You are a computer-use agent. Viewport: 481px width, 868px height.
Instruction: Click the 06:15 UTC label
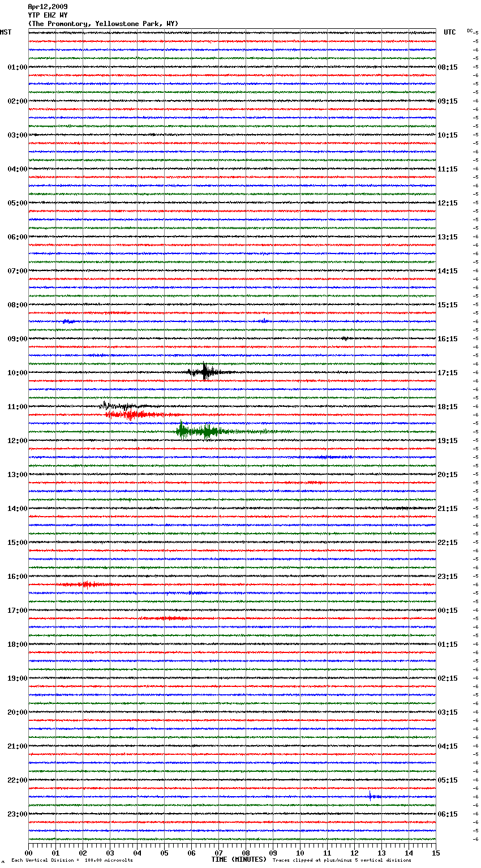[x=448, y=814]
